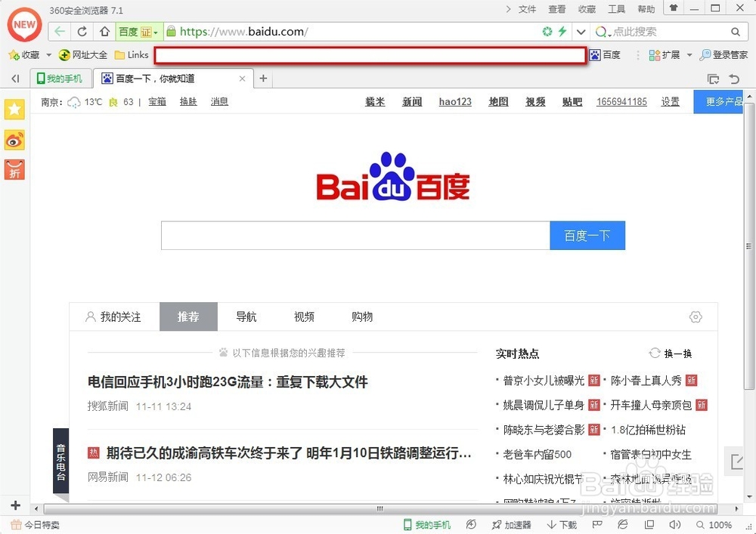Click the back navigation arrow

pos(60,32)
